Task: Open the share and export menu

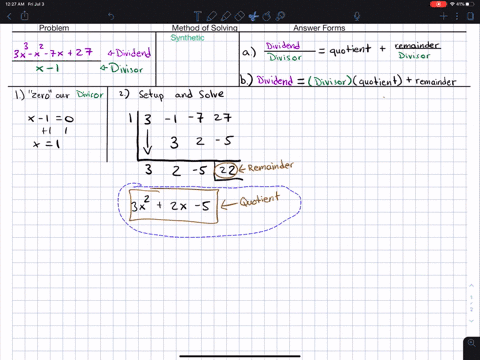Action: (x=25, y=16)
